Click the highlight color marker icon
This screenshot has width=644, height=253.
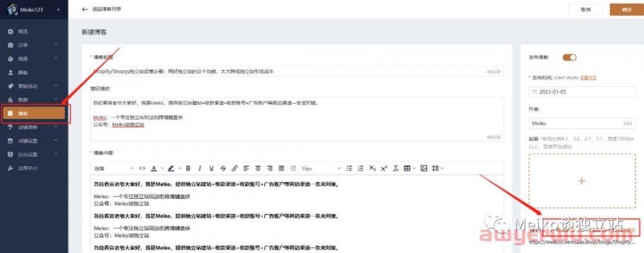pos(171,168)
